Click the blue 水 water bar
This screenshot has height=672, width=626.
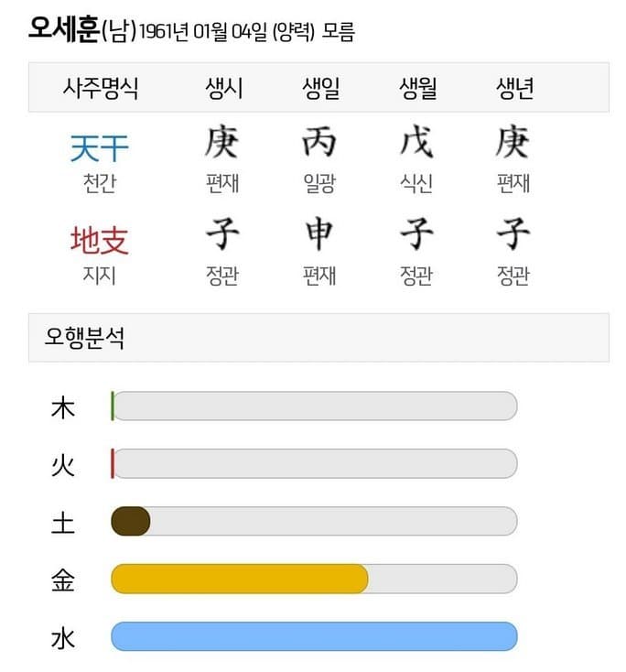pyautogui.click(x=314, y=636)
